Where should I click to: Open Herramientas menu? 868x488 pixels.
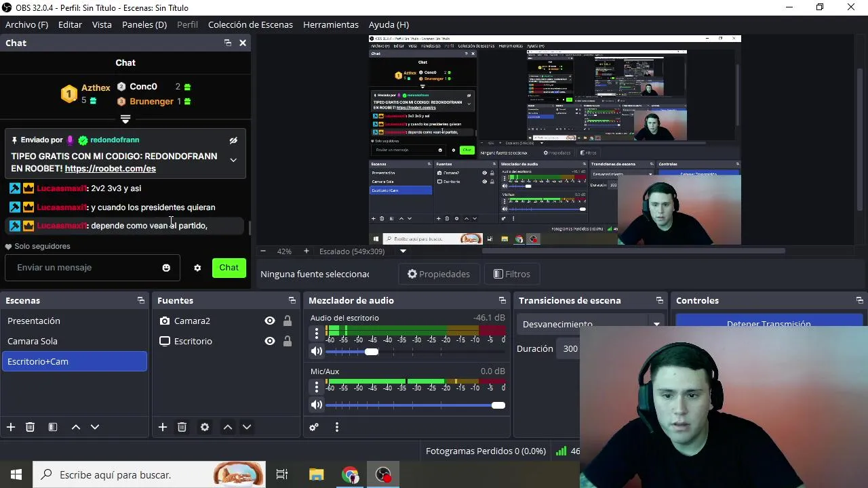point(331,24)
